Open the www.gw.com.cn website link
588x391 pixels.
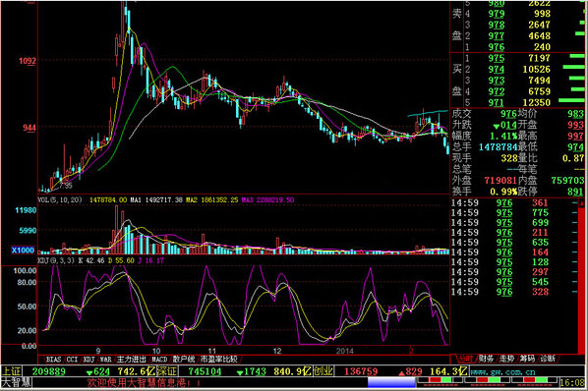coord(502,372)
